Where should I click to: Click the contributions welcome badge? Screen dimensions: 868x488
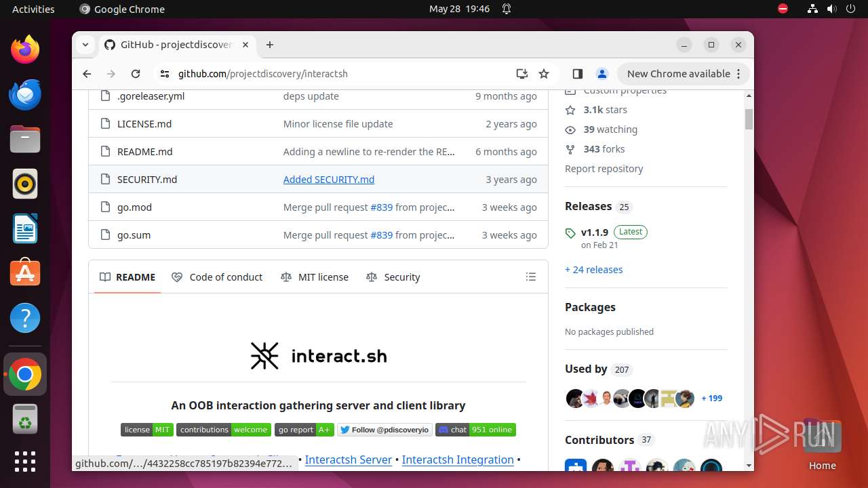point(224,430)
